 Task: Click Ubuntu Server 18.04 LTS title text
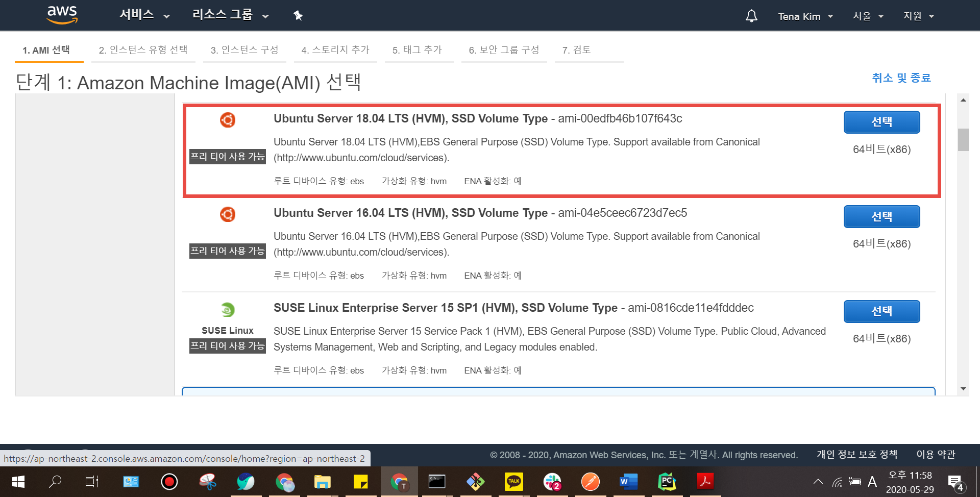410,118
